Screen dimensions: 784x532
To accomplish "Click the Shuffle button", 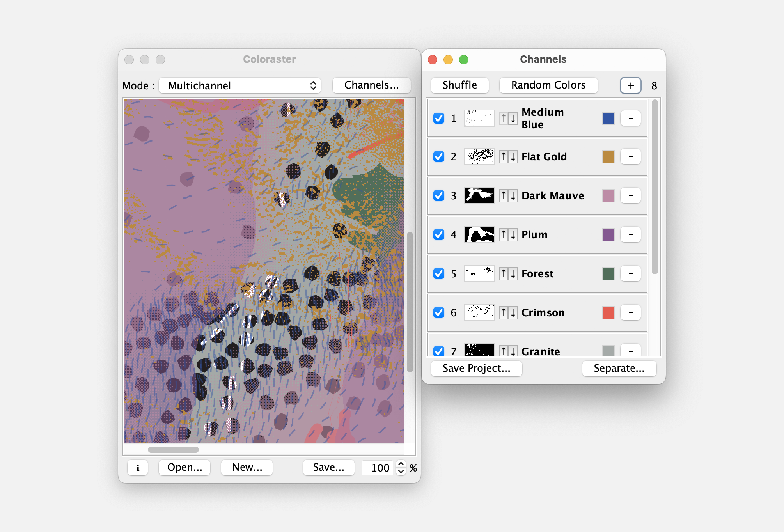I will tap(459, 85).
